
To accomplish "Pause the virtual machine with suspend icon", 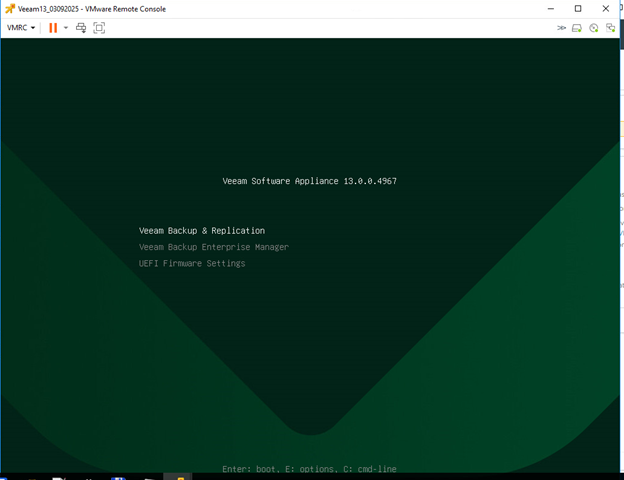I will [53, 28].
